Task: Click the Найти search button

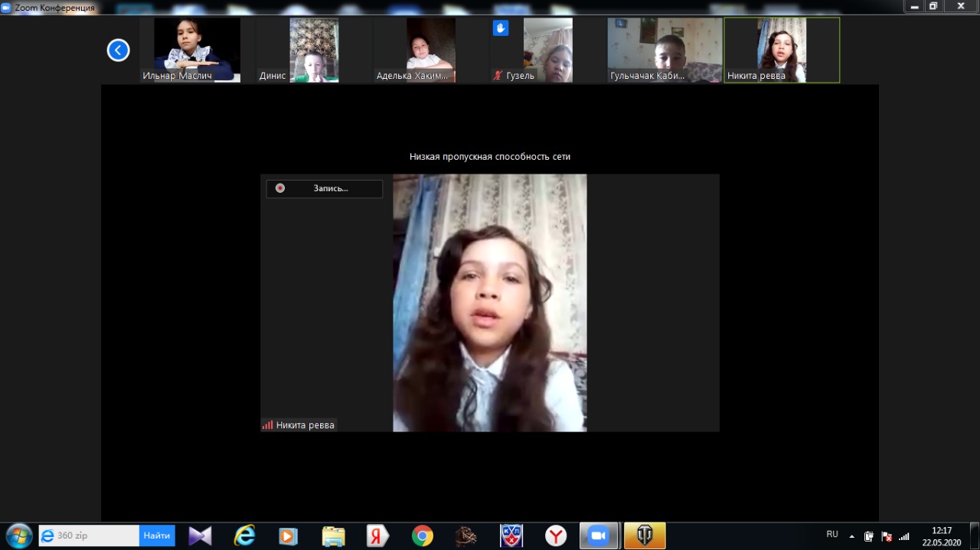Action: point(157,535)
